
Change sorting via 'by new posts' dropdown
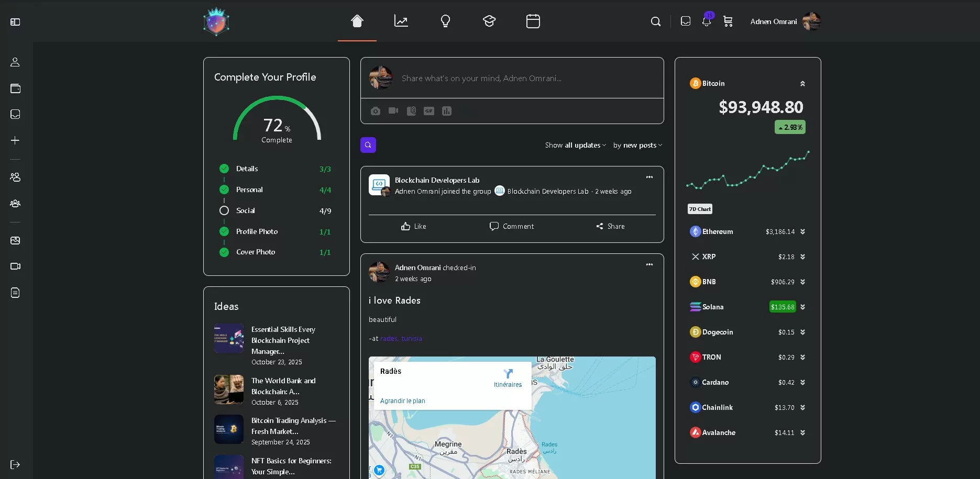637,145
